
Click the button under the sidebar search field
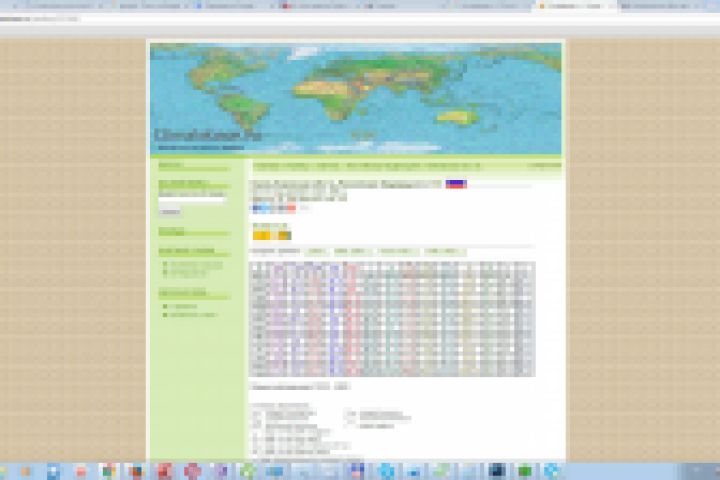coord(169,212)
